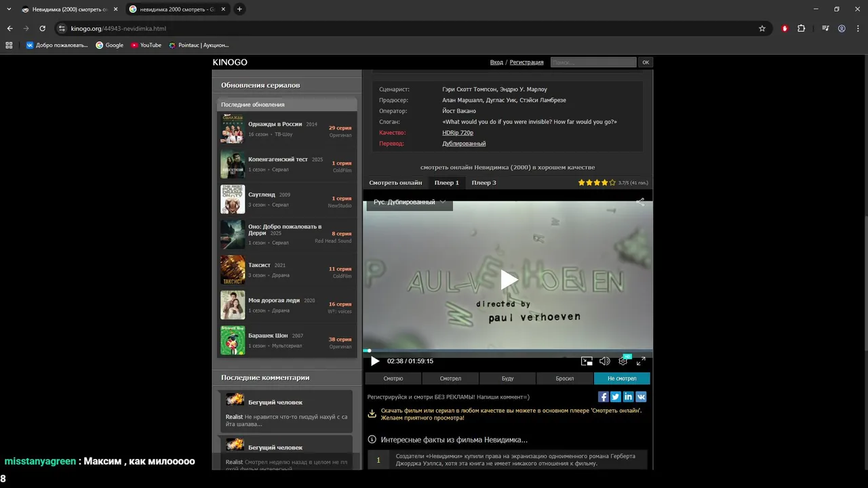Open a new browser tab
868x488 pixels.
[x=239, y=9]
